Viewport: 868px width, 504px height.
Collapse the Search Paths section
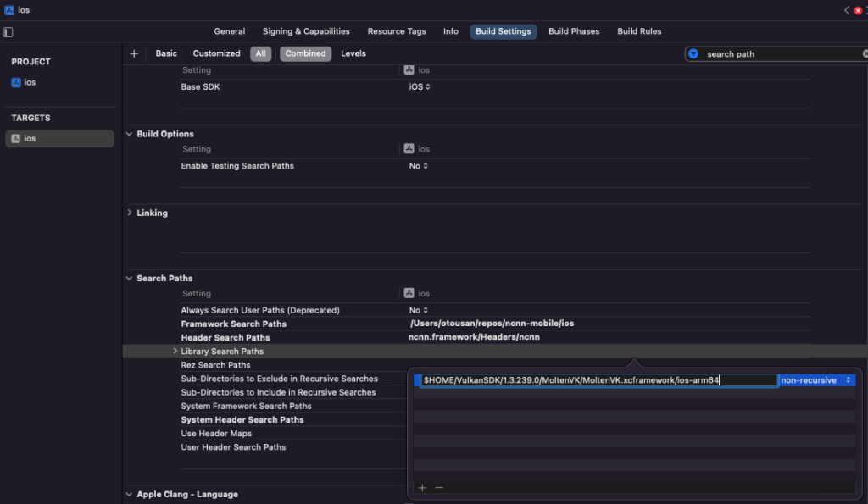[129, 279]
